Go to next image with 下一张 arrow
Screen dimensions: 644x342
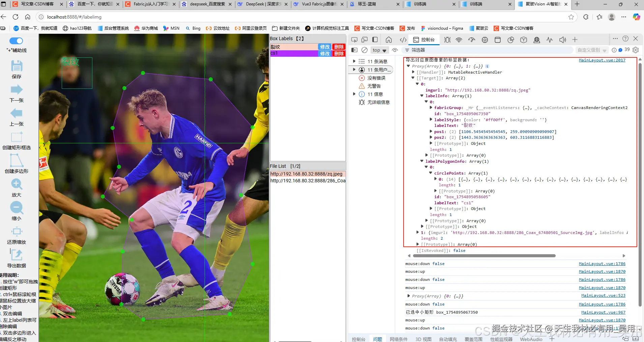[x=17, y=89]
